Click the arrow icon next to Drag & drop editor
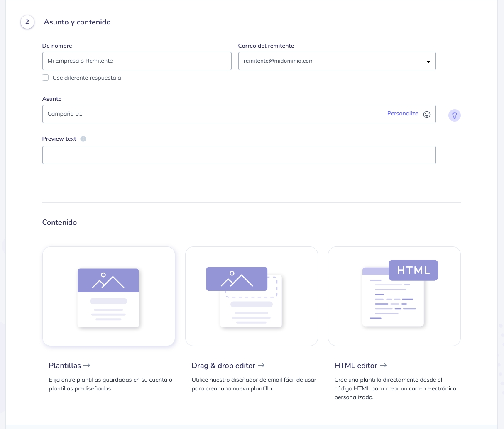 click(x=261, y=366)
